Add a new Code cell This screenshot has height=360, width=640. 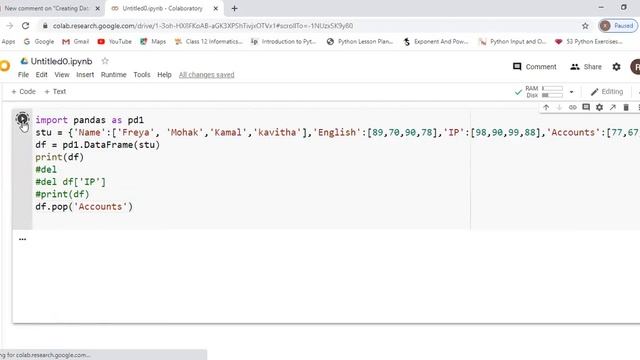pyautogui.click(x=24, y=91)
